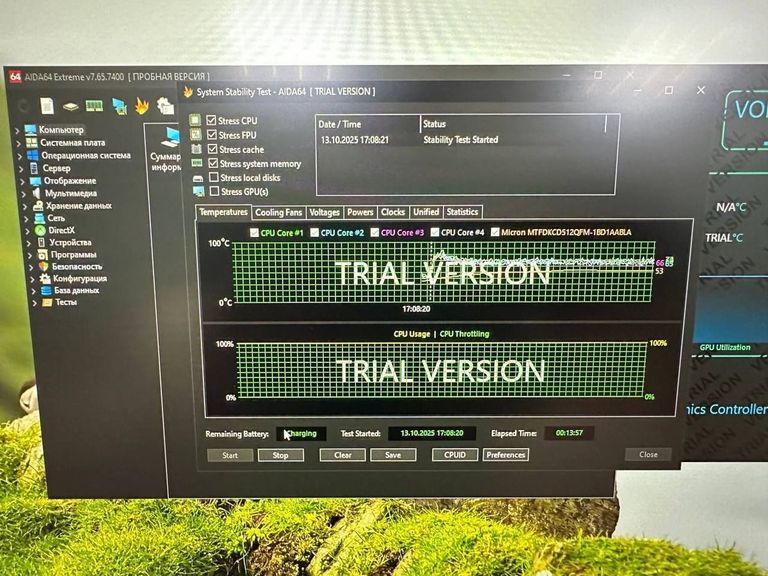Click the Операционная система Windows icon

point(32,155)
